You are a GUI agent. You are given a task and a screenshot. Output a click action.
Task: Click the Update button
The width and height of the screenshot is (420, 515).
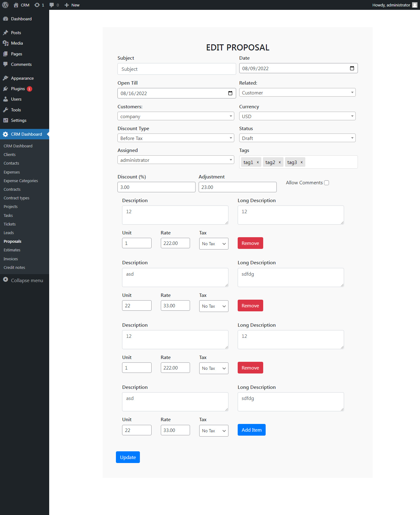click(128, 457)
